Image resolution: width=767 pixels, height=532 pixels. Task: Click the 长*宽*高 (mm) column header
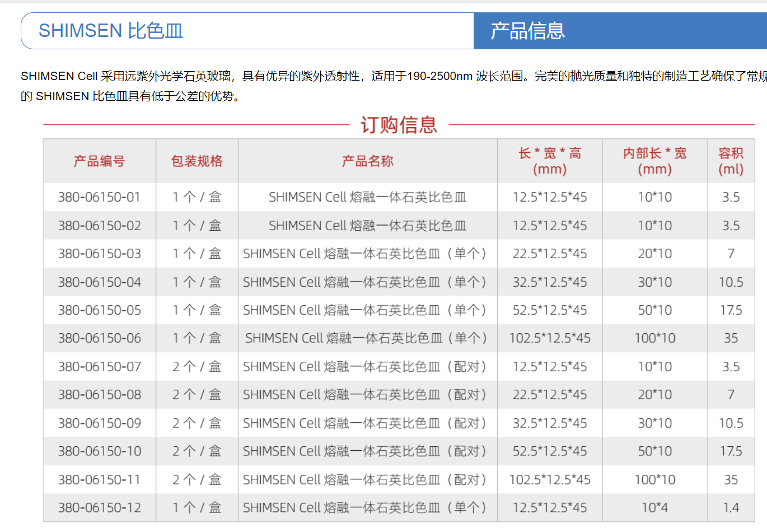click(x=549, y=161)
